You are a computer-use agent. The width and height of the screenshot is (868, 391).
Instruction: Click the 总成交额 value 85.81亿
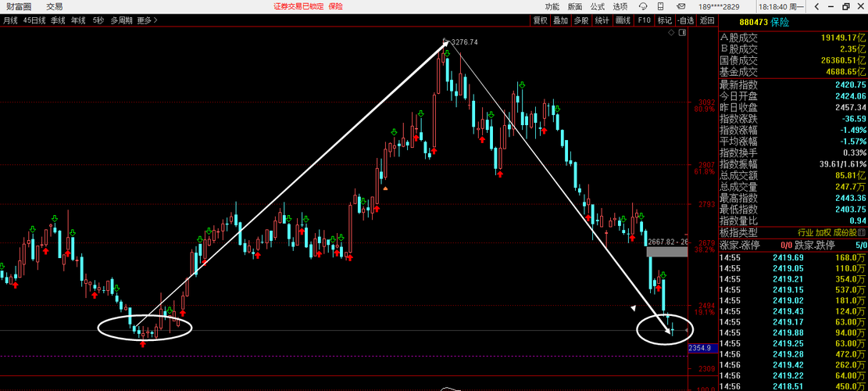tap(851, 175)
